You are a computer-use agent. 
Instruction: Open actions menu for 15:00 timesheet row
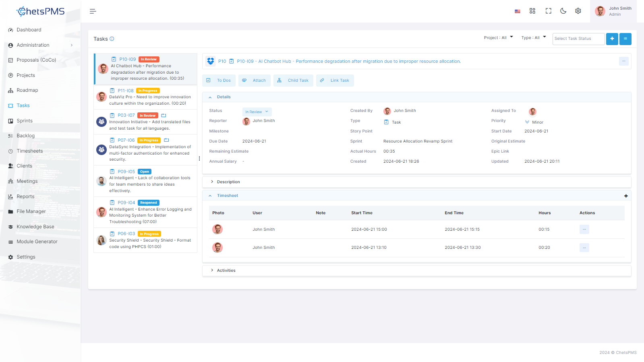pyautogui.click(x=584, y=230)
